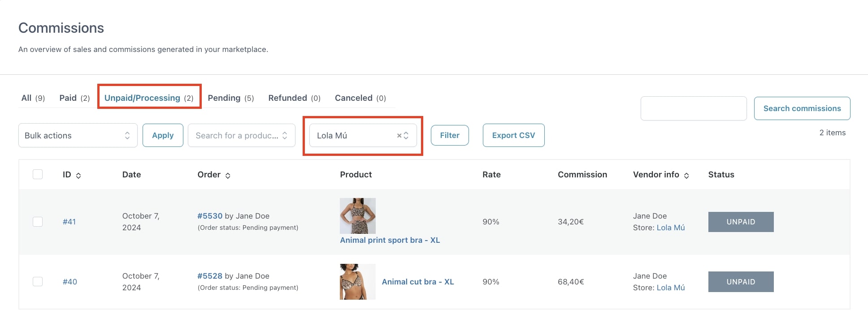View the Refunded (0) tab

[294, 98]
